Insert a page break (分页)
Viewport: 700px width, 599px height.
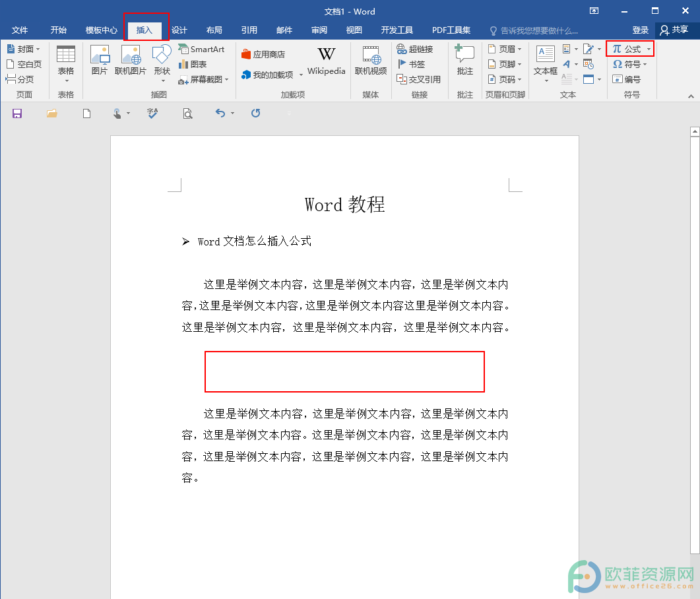coord(20,79)
